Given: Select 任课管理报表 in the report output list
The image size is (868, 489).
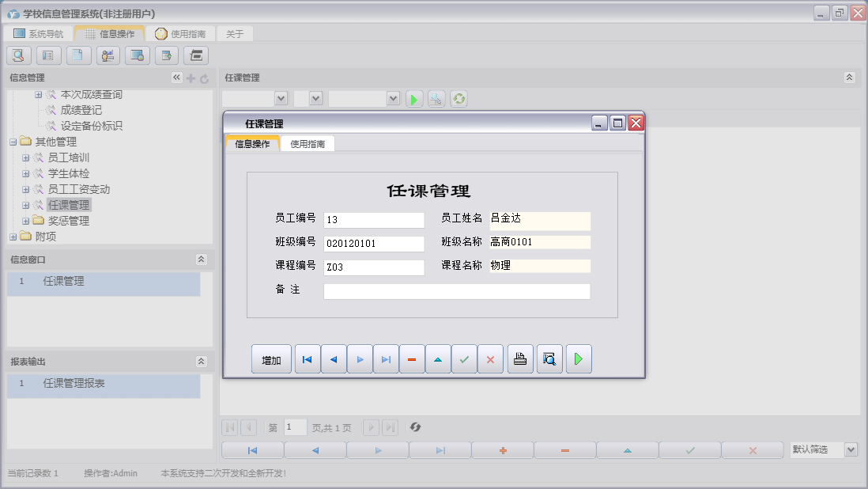Looking at the screenshot, I should pyautogui.click(x=74, y=384).
